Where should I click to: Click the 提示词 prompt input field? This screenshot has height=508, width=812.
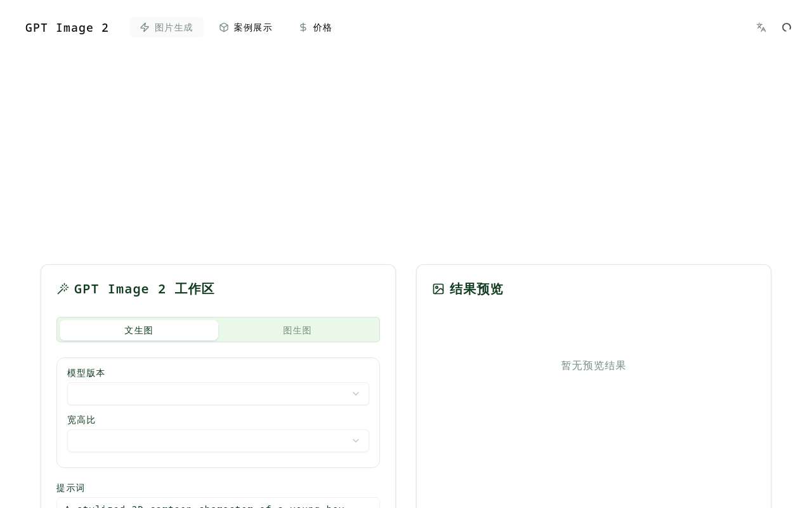tap(218, 505)
